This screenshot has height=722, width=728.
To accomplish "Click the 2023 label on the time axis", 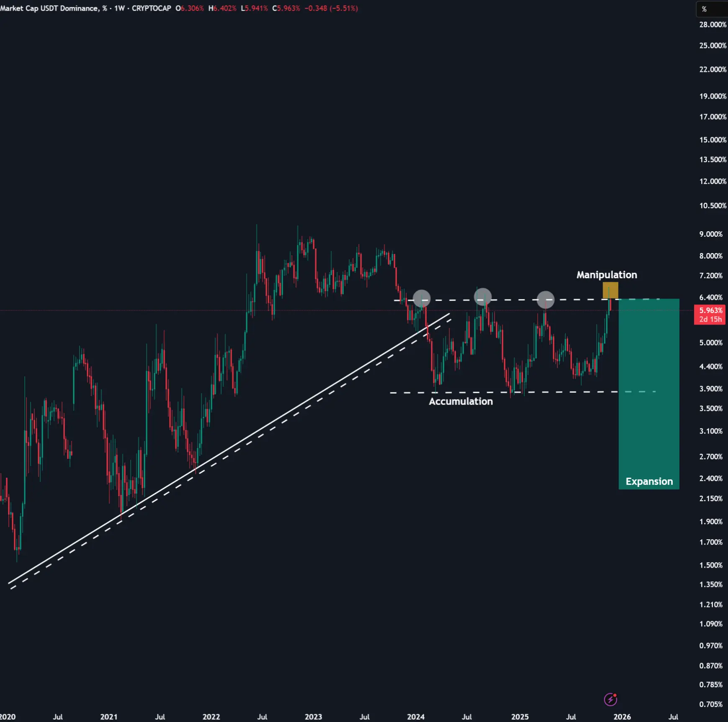I will [x=313, y=717].
